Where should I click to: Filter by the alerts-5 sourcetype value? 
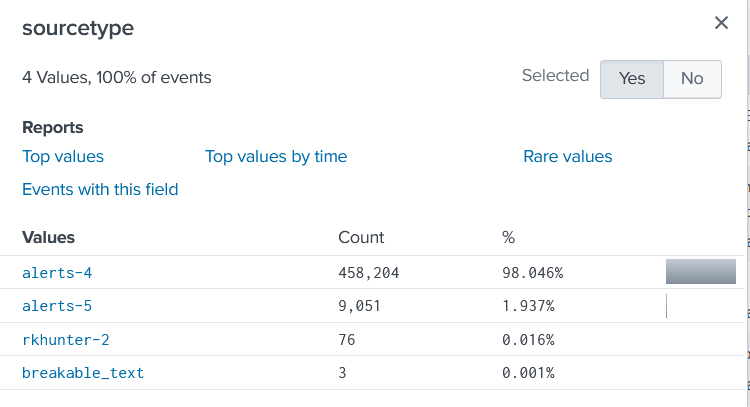tap(57, 306)
